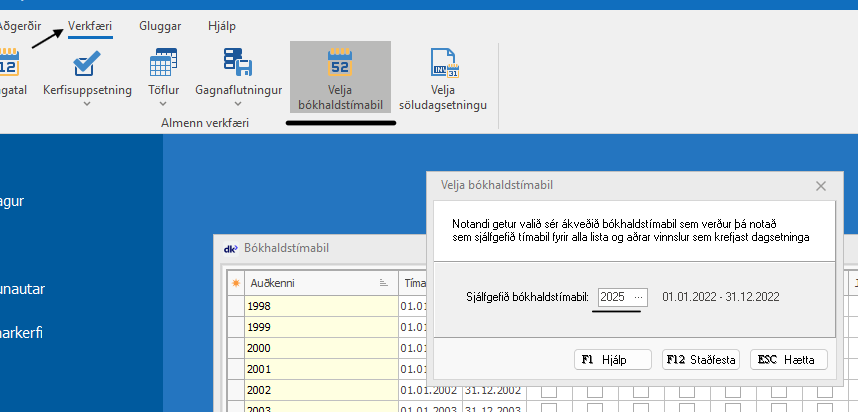Open the Gluggar menu

pyautogui.click(x=160, y=26)
